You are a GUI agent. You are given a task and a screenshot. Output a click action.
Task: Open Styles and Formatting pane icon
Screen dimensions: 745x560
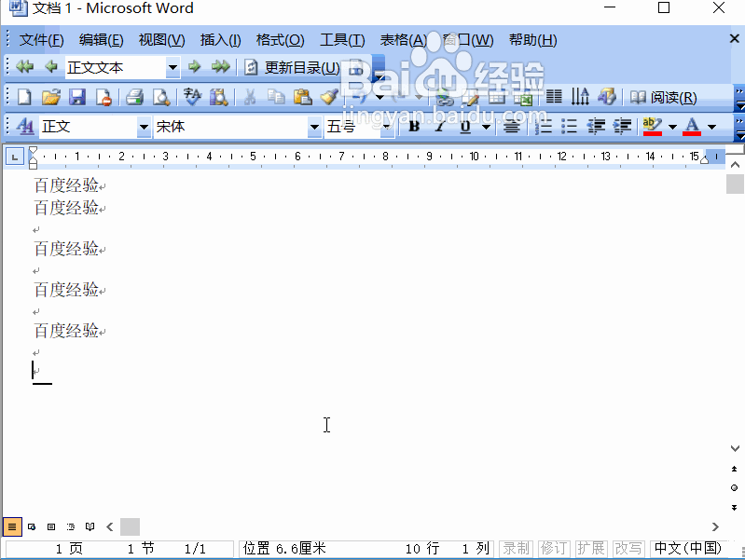click(x=24, y=127)
